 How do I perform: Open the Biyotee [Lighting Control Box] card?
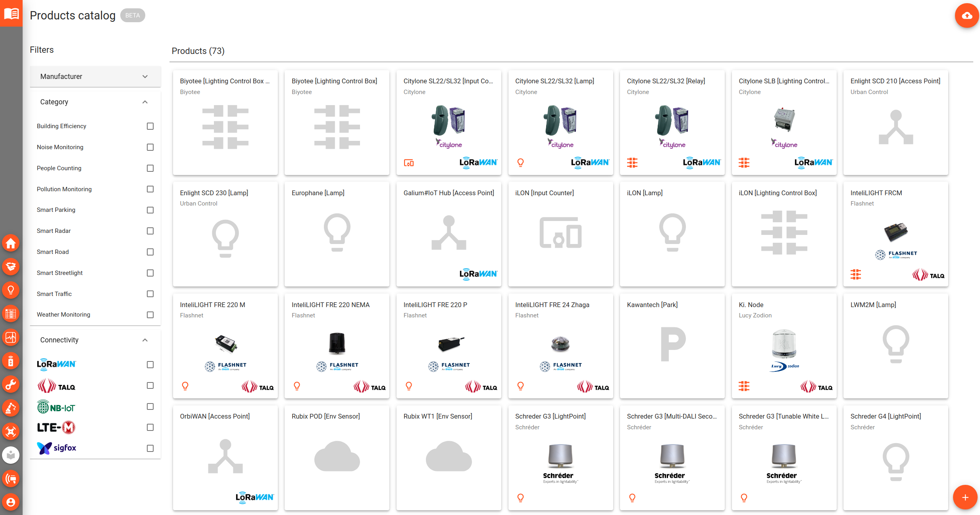click(x=337, y=123)
